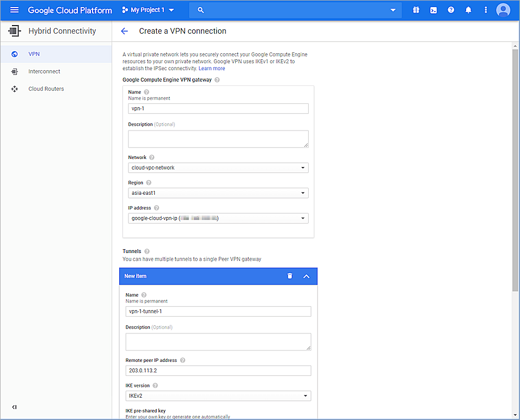Open your account avatar menu

click(503, 9)
